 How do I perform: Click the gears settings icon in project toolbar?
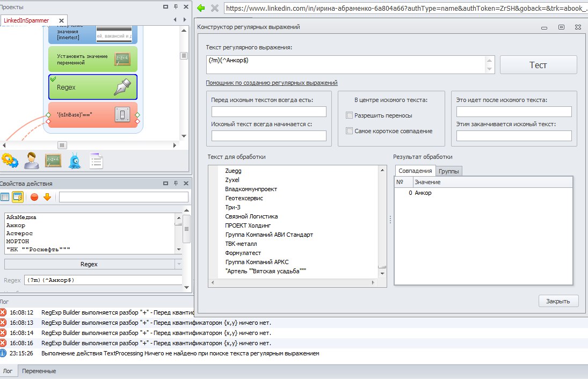pyautogui.click(x=10, y=161)
